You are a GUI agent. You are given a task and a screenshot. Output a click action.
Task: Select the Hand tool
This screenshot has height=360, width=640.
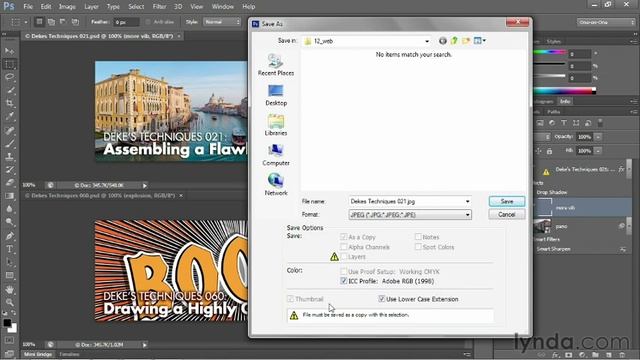click(10, 289)
